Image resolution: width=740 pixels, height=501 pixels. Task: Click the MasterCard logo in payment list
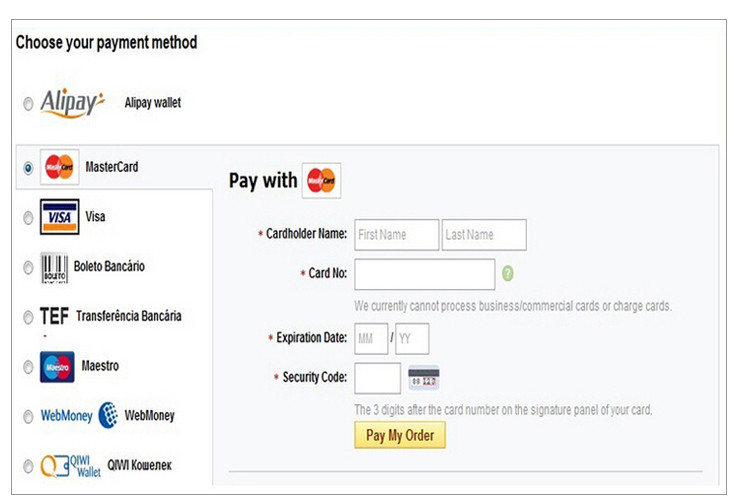point(59,167)
